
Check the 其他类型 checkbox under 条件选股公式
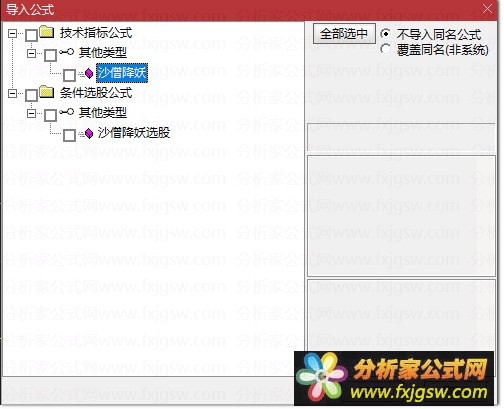[x=51, y=115]
